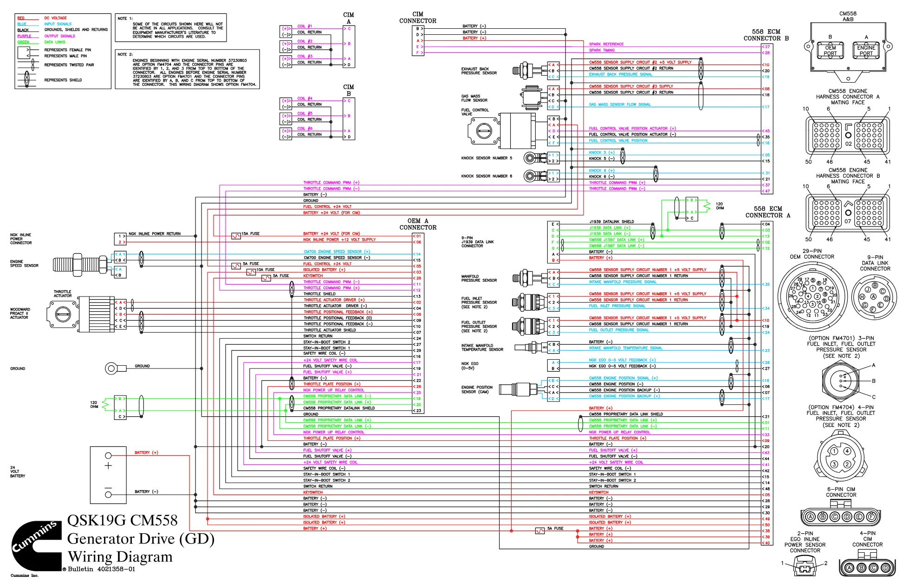This screenshot has height=588, width=909.
Task: Click the knock sensor number 5 symbol
Action: point(535,158)
